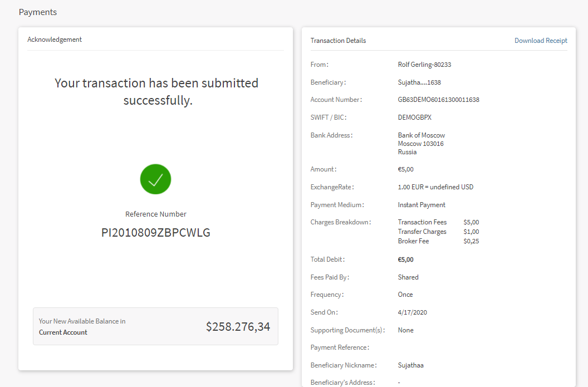Select the Send On date 4/17/2020
Viewport: 588px width, 387px height.
[412, 312]
